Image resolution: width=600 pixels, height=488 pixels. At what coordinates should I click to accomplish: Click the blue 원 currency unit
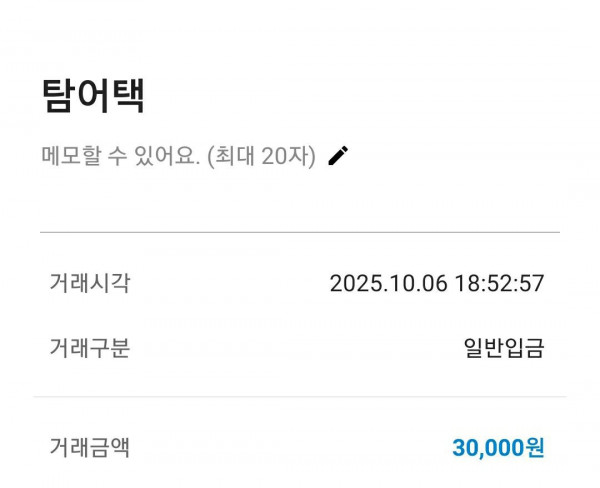[x=535, y=447]
